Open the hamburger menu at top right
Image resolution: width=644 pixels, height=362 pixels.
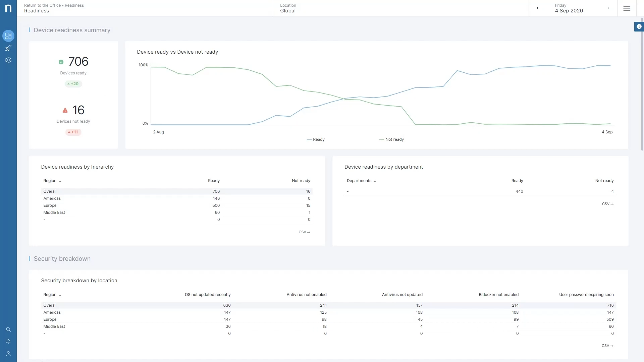point(627,8)
